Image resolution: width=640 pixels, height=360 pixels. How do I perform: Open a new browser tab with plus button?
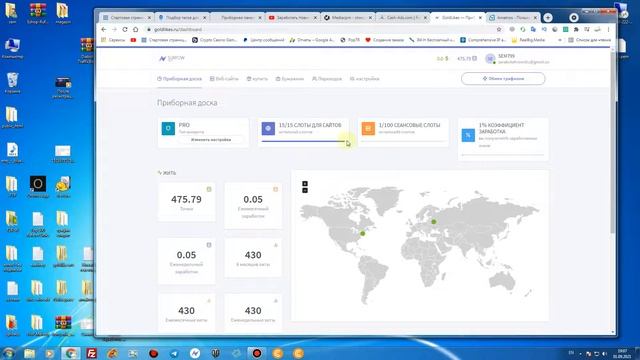[x=548, y=18]
